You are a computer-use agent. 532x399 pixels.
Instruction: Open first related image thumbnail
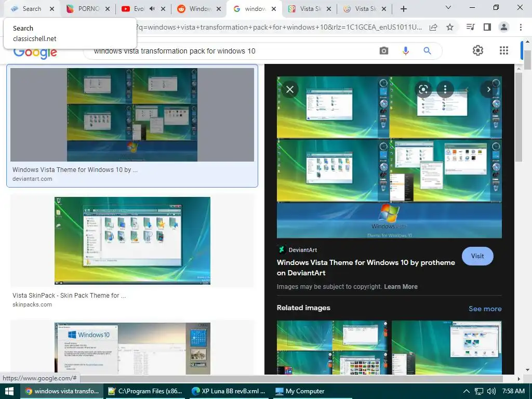click(332, 348)
